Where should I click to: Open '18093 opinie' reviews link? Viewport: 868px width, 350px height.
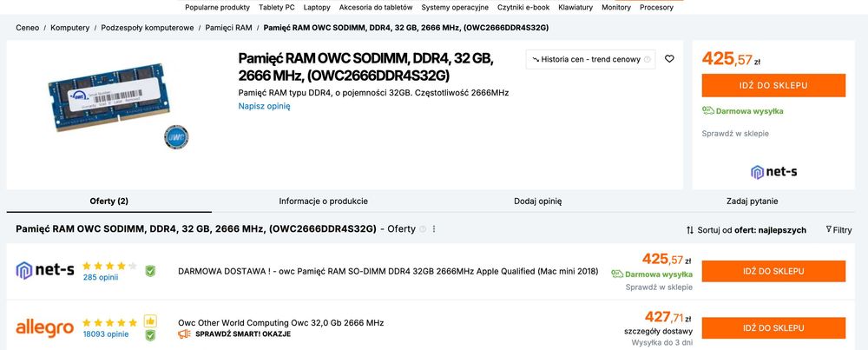106,334
